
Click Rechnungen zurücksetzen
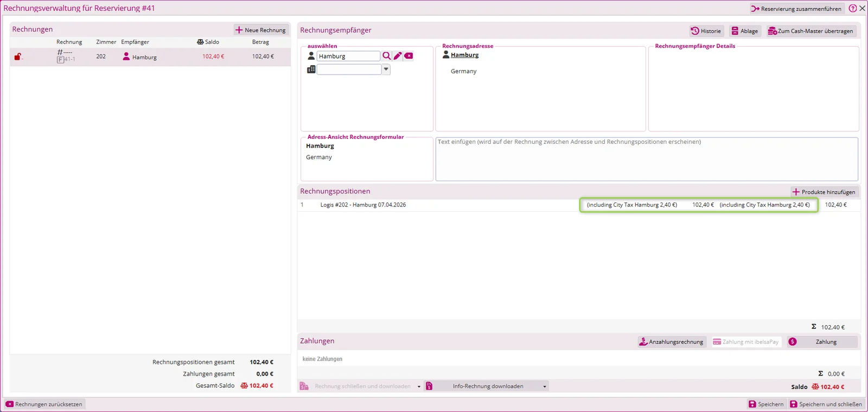click(44, 404)
